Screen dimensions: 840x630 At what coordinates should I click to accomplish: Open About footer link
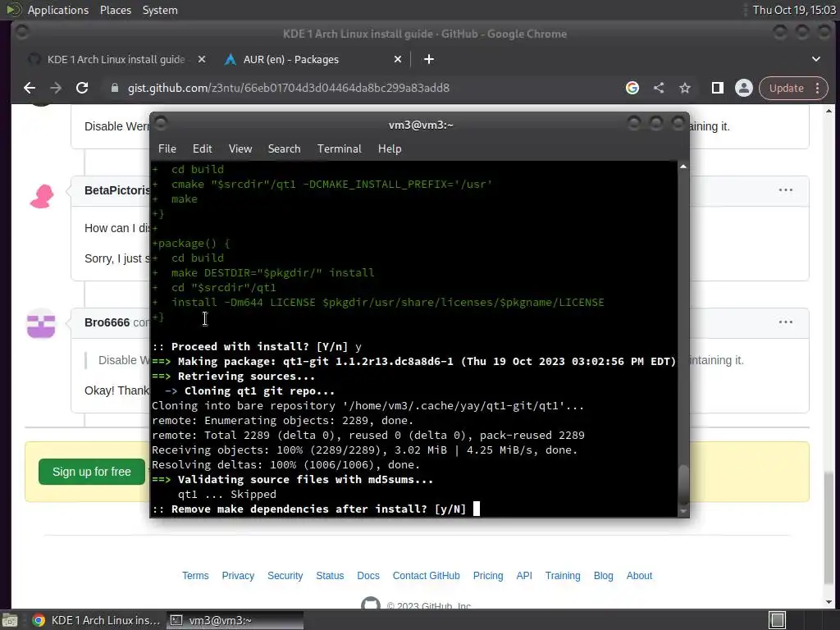[639, 576]
